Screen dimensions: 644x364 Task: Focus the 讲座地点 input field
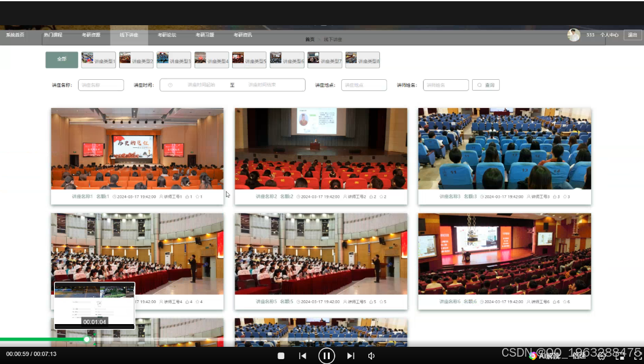click(364, 85)
